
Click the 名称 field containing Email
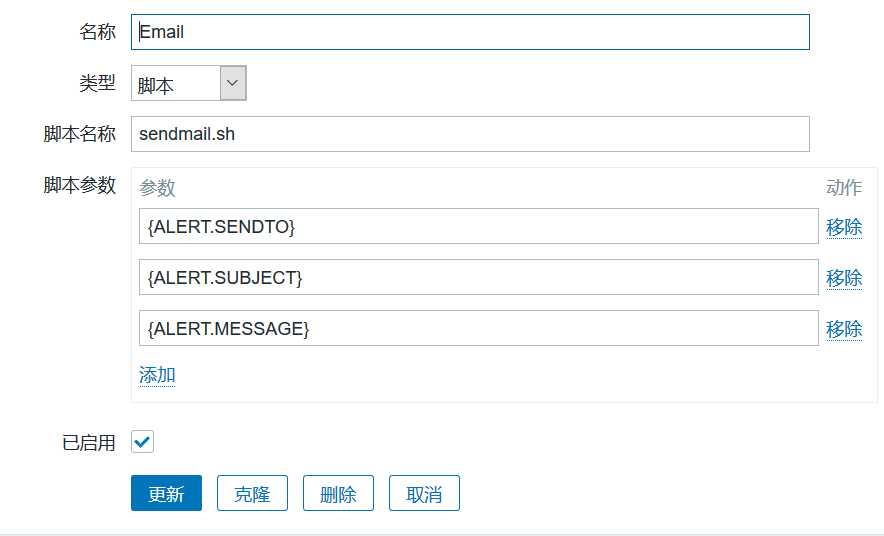(469, 32)
